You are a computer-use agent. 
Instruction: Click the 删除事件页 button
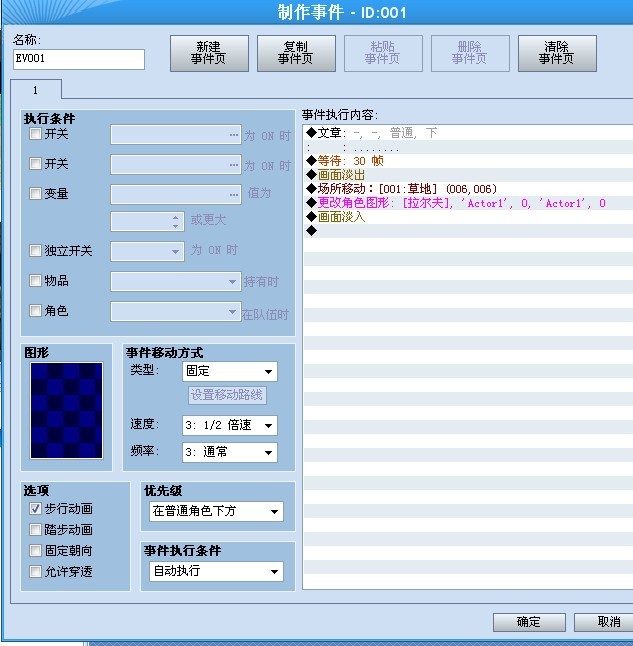click(470, 53)
